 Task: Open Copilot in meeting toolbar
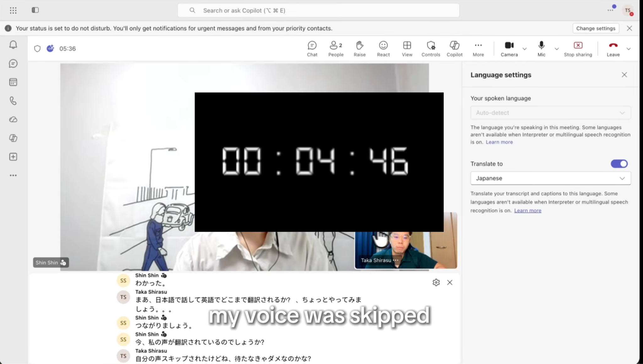tap(455, 49)
